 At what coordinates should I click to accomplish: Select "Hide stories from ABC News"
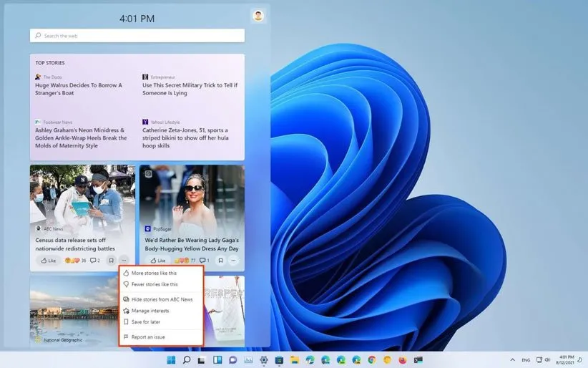pyautogui.click(x=162, y=299)
